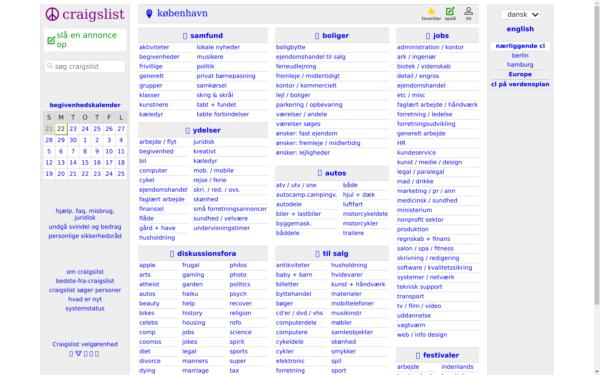The width and height of the screenshot is (600, 375).
Task: Focus the søg craigslist search field
Action: pyautogui.click(x=85, y=66)
